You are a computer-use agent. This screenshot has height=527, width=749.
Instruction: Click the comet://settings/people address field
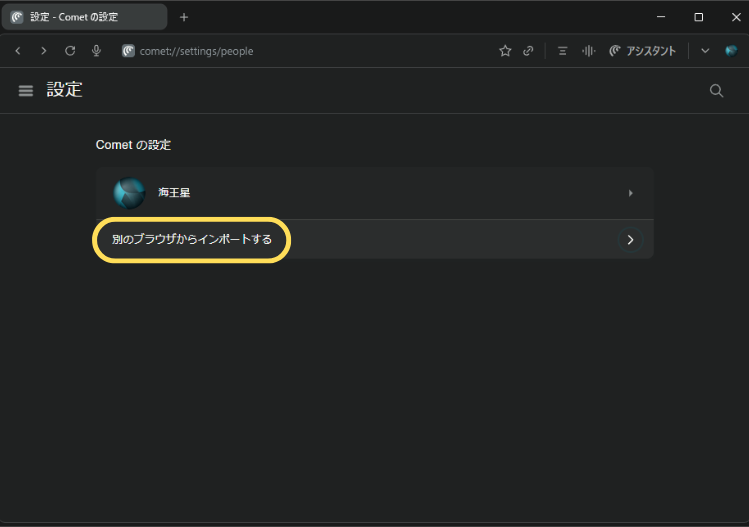pos(300,51)
